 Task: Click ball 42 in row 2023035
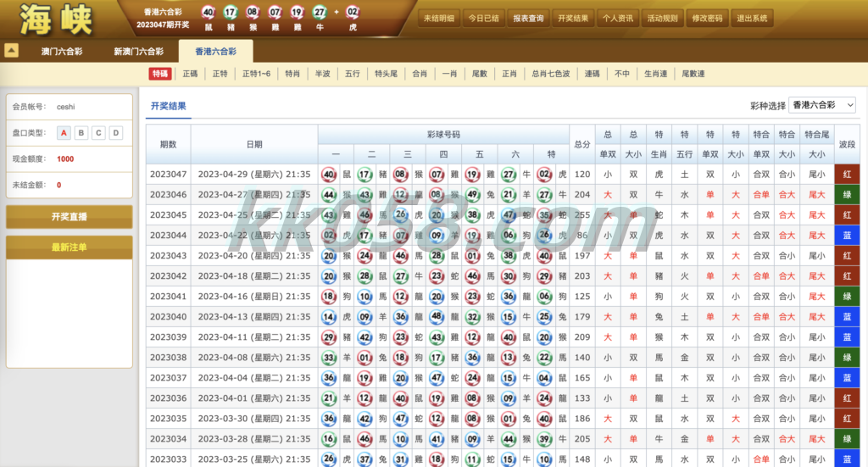[x=364, y=419]
